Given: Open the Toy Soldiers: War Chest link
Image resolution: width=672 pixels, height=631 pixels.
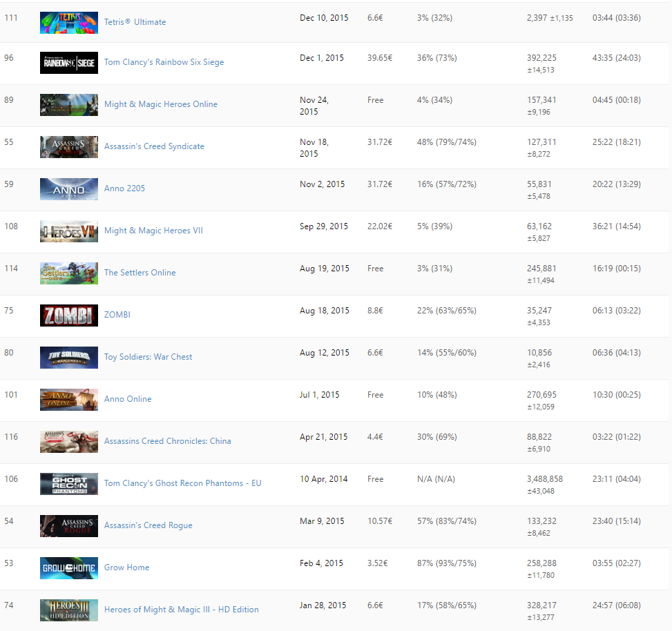Looking at the screenshot, I should pos(148,357).
